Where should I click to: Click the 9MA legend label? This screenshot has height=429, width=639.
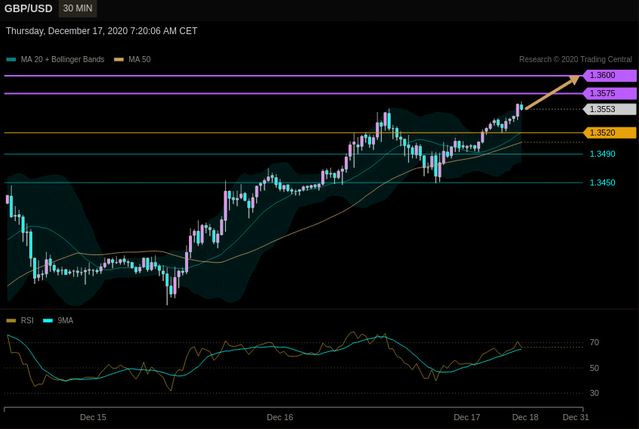65,321
